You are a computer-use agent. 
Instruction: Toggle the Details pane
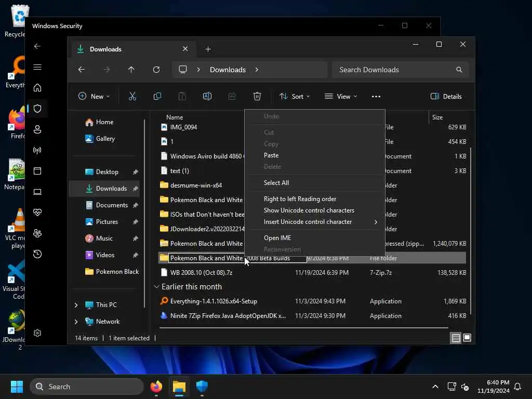tap(446, 96)
